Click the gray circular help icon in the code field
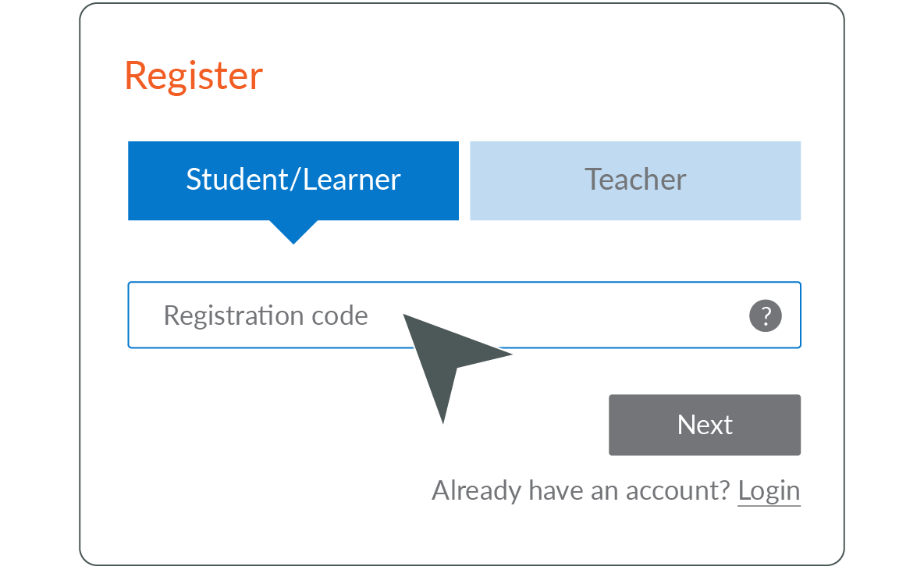 (x=766, y=316)
